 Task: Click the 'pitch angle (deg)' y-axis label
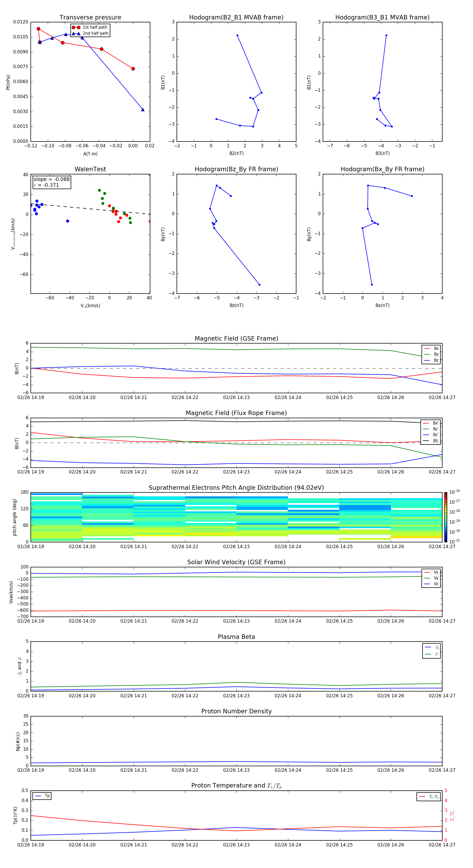(14, 517)
